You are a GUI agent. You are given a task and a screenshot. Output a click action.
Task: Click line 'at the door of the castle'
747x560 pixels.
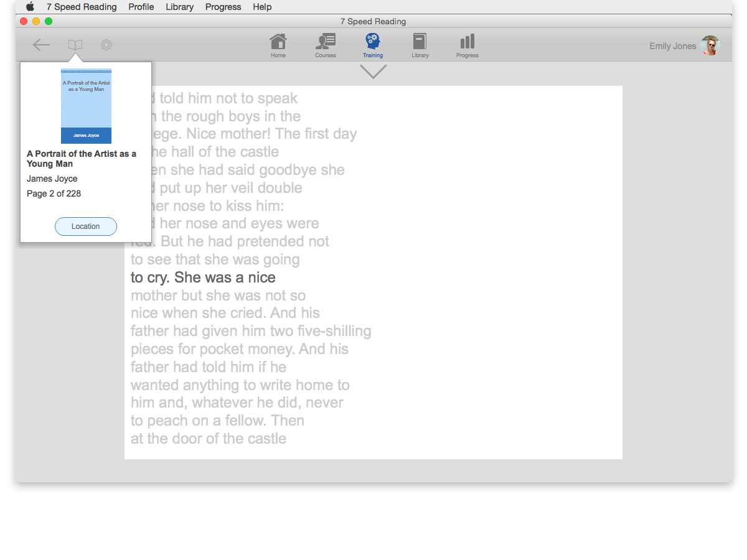[209, 439]
